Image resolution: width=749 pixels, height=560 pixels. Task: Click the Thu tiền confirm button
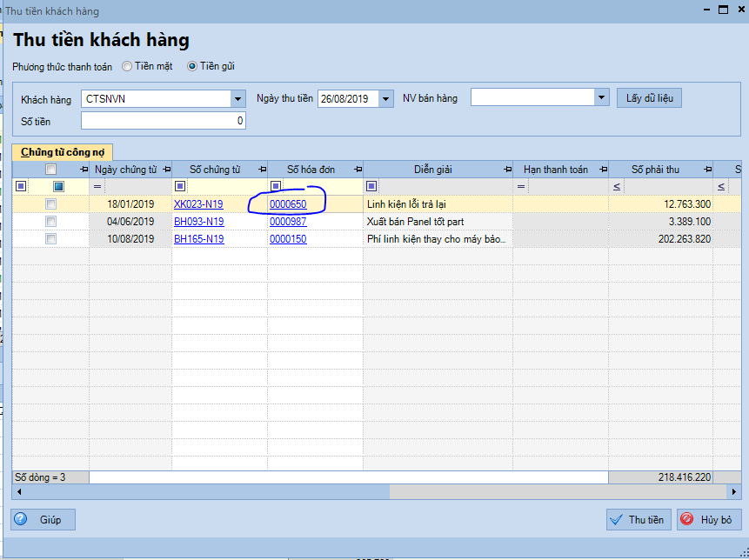[639, 520]
